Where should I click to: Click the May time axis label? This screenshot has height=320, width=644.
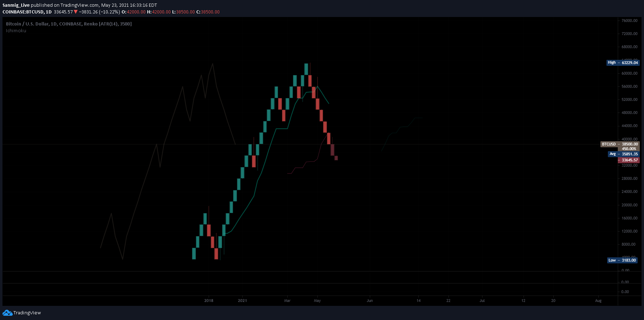[317, 301]
